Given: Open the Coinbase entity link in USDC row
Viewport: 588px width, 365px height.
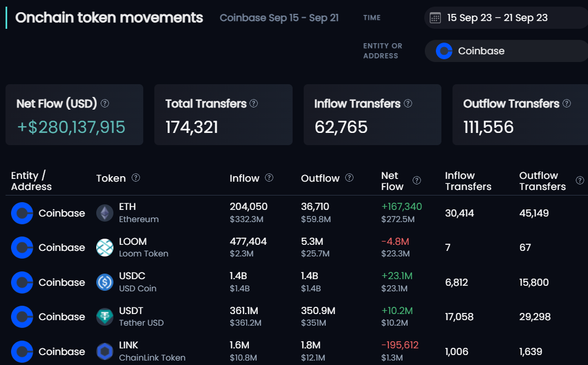Looking at the screenshot, I should (x=62, y=282).
